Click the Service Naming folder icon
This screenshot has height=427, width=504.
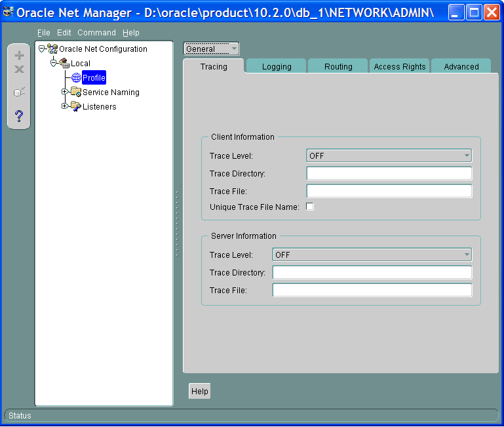point(76,92)
